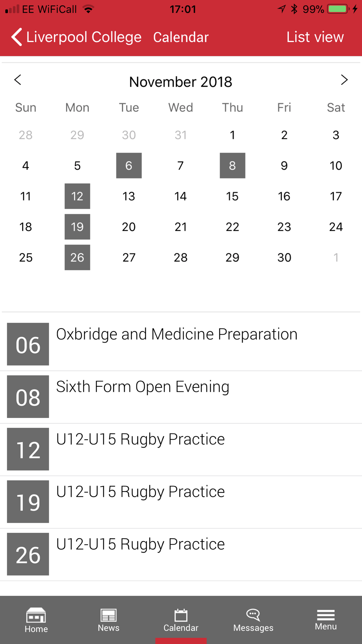362x644 pixels.
Task: Select highlighted November 6 date
Action: click(x=129, y=166)
